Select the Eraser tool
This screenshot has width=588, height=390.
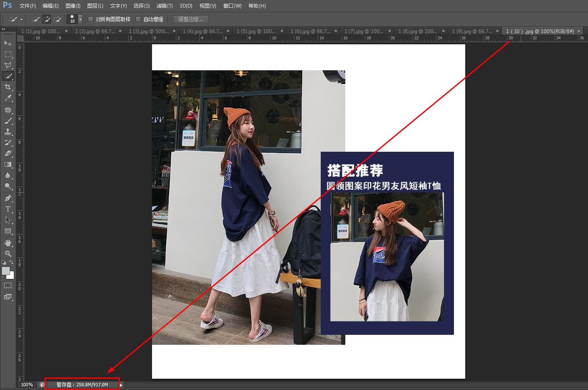[8, 153]
